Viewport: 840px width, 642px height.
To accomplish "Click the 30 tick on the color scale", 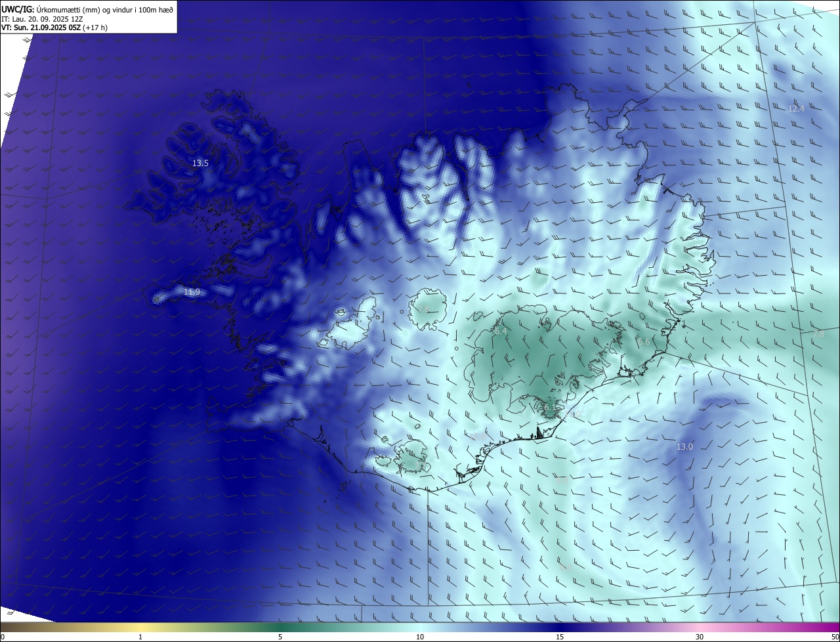I will pyautogui.click(x=700, y=637).
